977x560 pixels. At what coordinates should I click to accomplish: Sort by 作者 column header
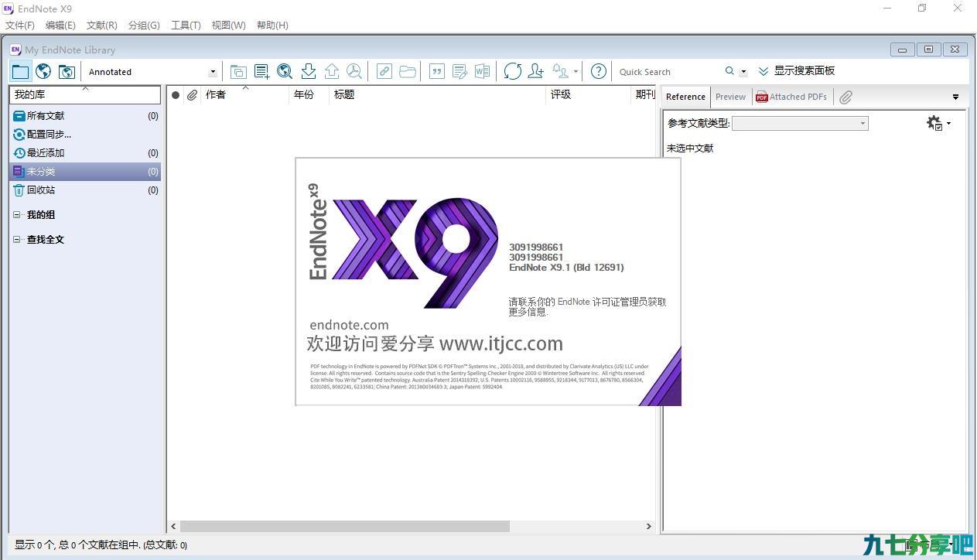pos(245,95)
